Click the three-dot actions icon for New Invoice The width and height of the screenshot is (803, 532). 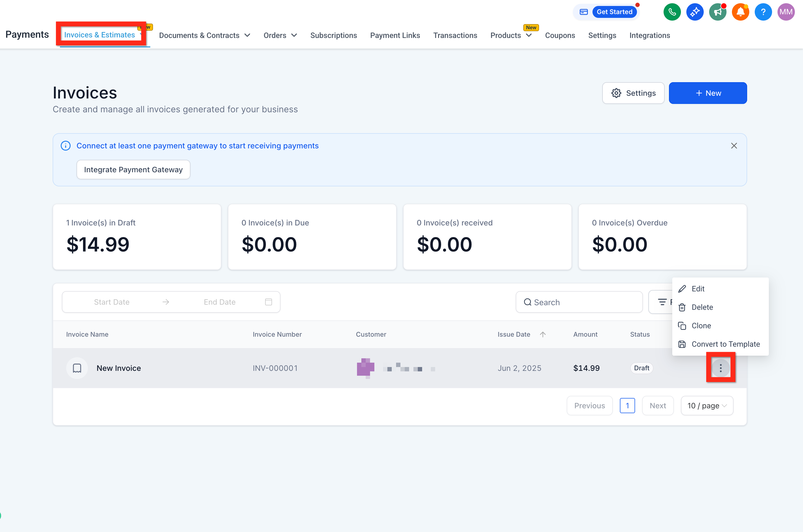(721, 368)
